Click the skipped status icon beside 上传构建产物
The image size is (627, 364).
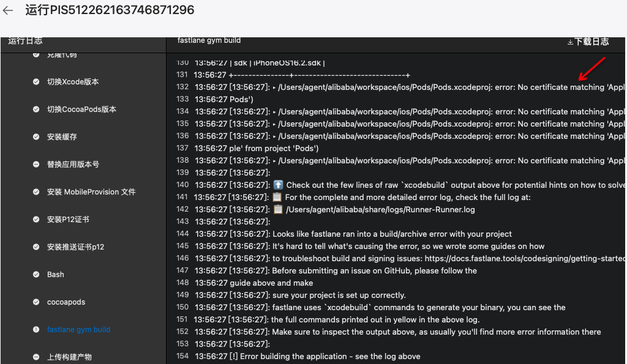click(x=36, y=357)
